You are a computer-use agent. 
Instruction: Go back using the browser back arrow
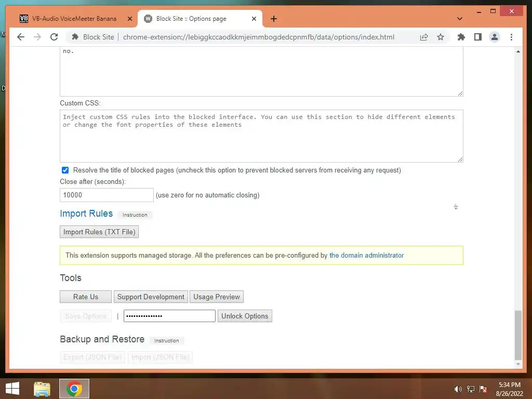pos(21,37)
